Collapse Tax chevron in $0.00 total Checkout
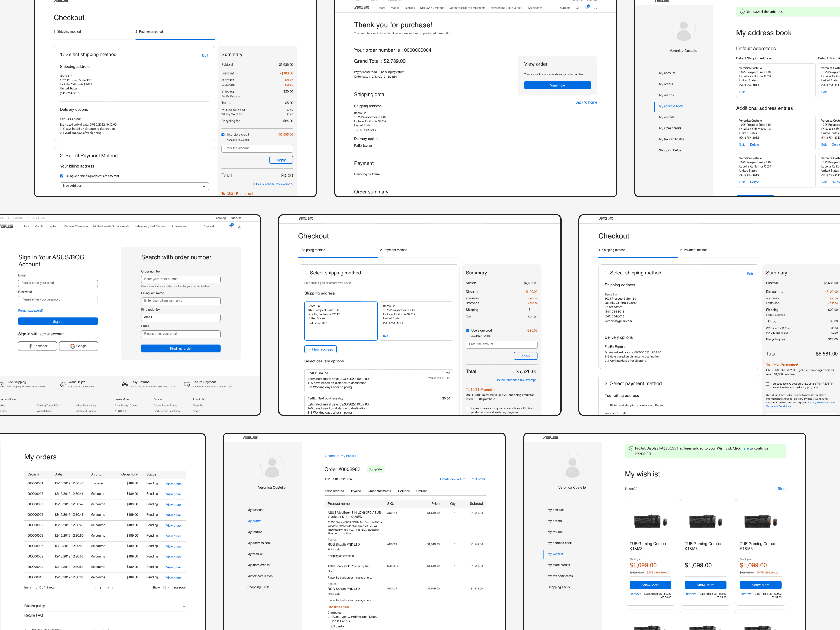840x630 pixels. pyautogui.click(x=230, y=103)
